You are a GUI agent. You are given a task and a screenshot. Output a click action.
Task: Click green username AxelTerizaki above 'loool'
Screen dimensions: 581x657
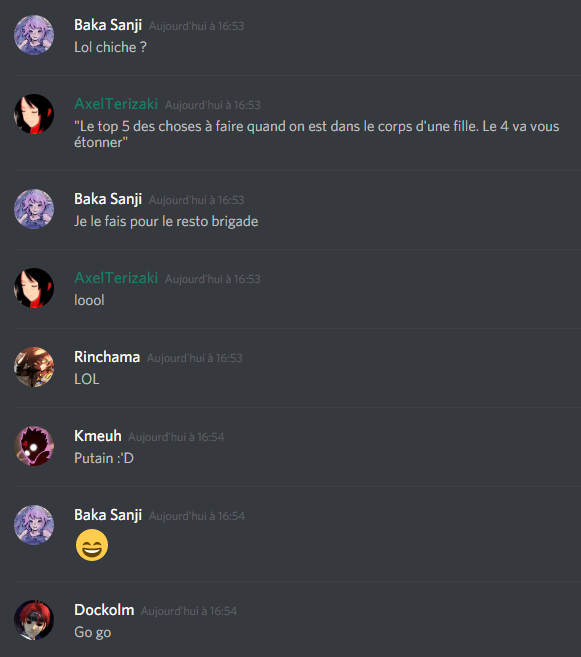[116, 278]
